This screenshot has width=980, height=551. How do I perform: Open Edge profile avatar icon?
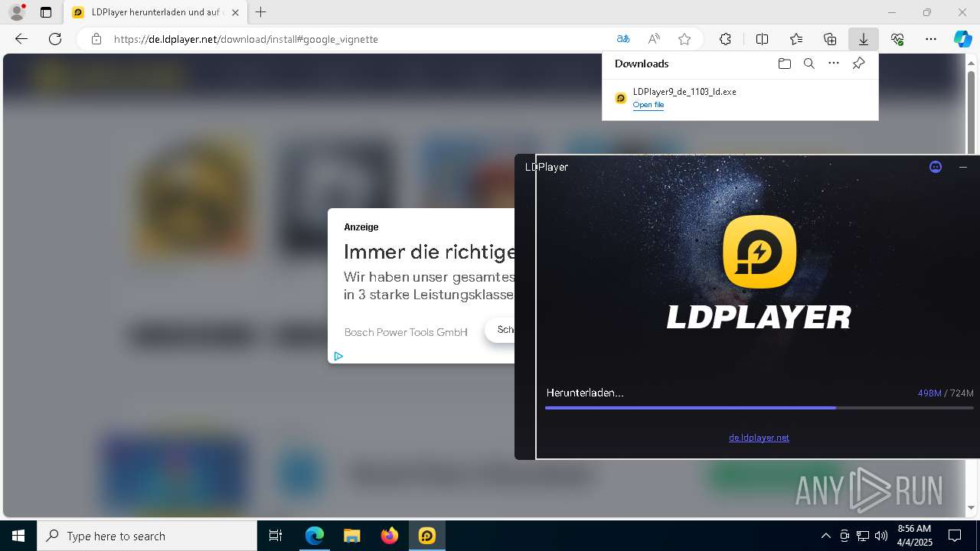click(17, 12)
